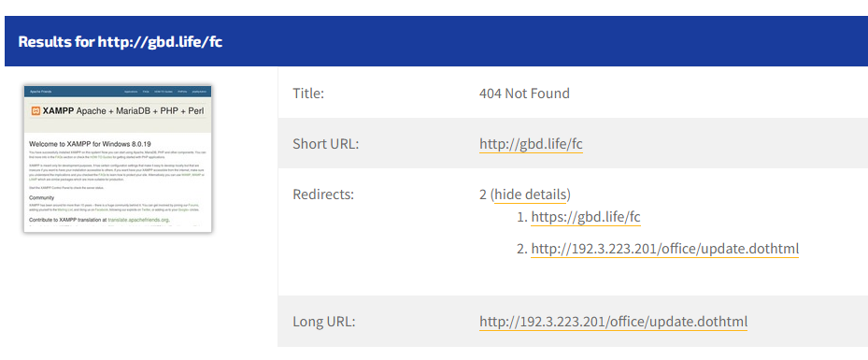868x360 pixels.
Task: Select the 404 Not Found title text
Action: coord(524,94)
